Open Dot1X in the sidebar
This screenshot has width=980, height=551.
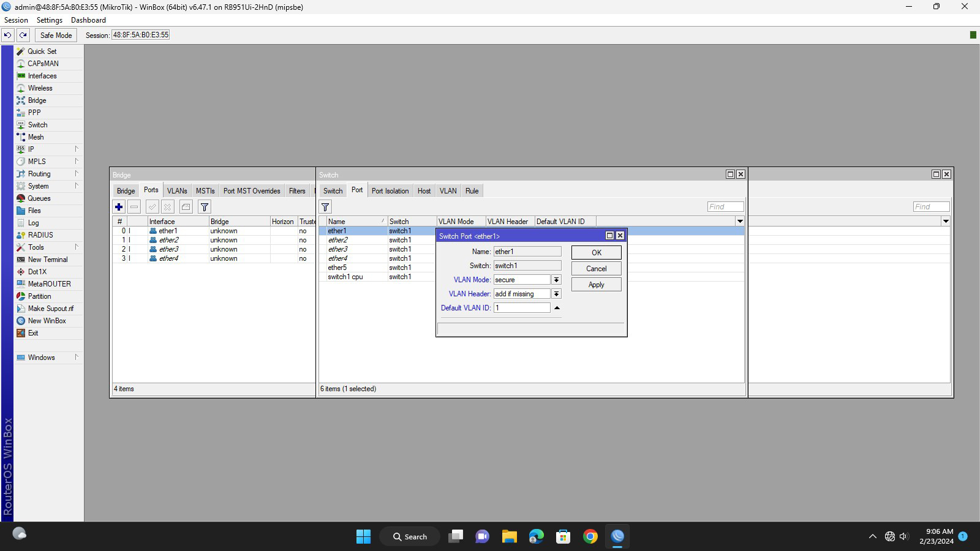click(37, 272)
